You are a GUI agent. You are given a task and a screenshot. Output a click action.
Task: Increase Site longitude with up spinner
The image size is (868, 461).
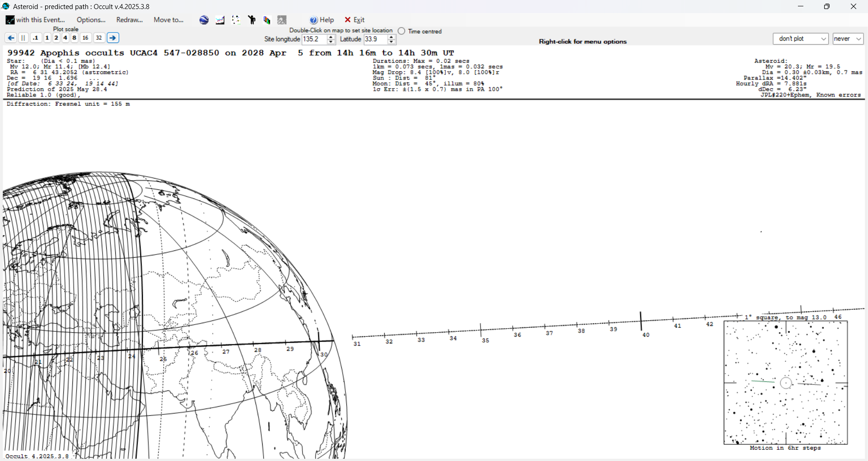coord(331,37)
